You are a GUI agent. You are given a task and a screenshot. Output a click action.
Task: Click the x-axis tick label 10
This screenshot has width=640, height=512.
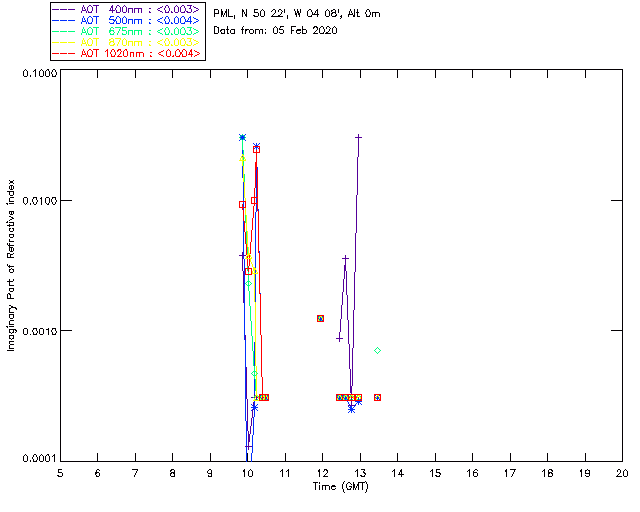pyautogui.click(x=247, y=474)
